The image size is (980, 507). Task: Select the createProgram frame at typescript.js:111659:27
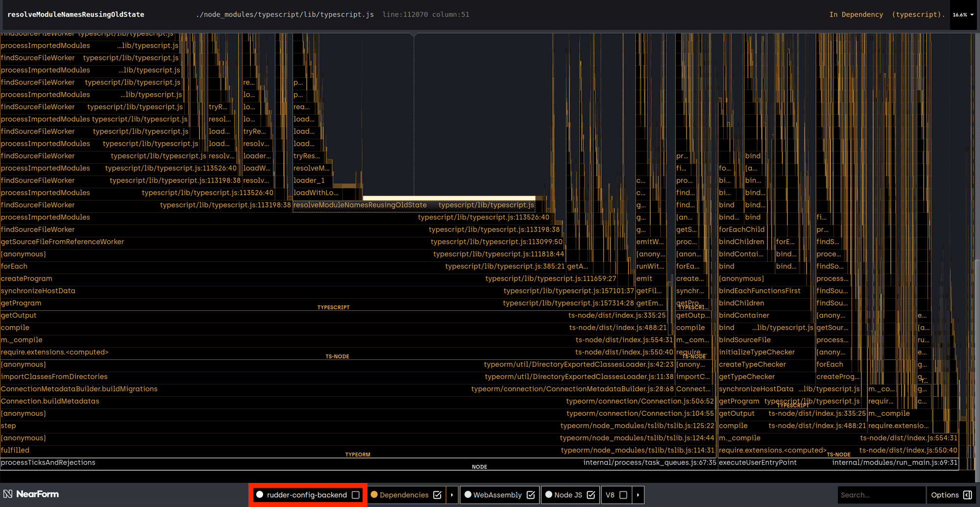pos(309,279)
